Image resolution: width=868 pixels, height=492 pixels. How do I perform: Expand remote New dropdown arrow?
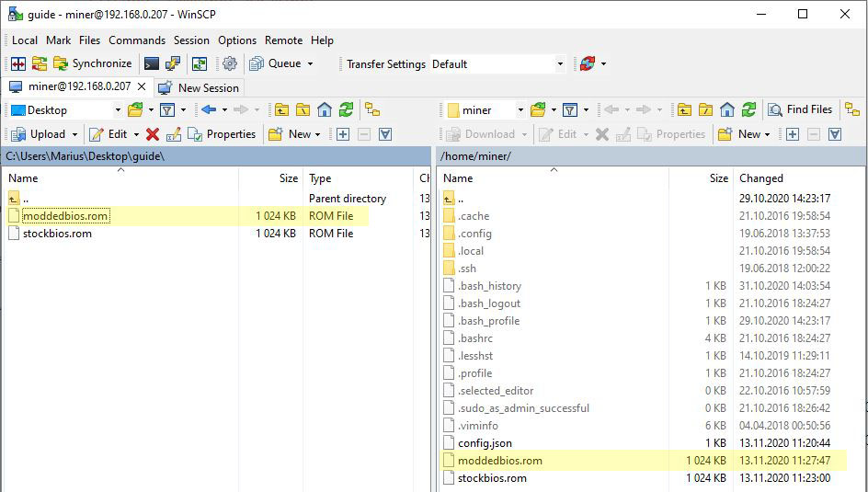tap(767, 134)
